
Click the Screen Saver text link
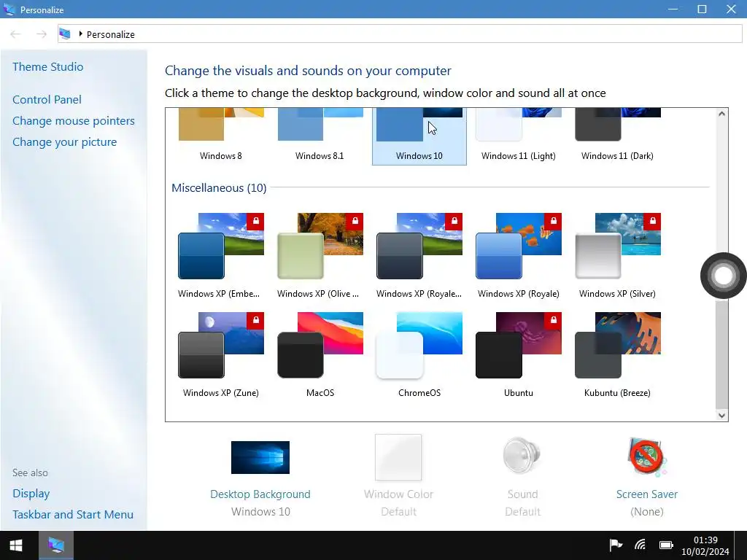(647, 494)
